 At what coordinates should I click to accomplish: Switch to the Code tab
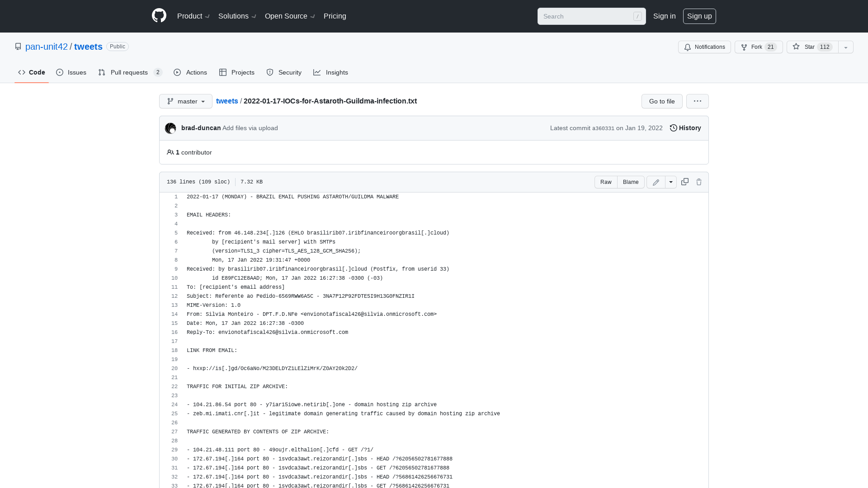[32, 72]
